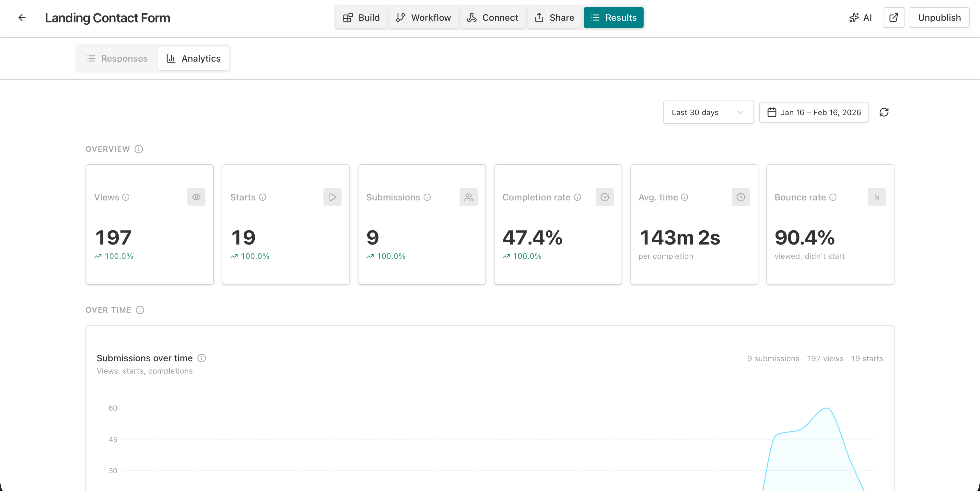
Task: Go back using the arrow button
Action: point(22,18)
